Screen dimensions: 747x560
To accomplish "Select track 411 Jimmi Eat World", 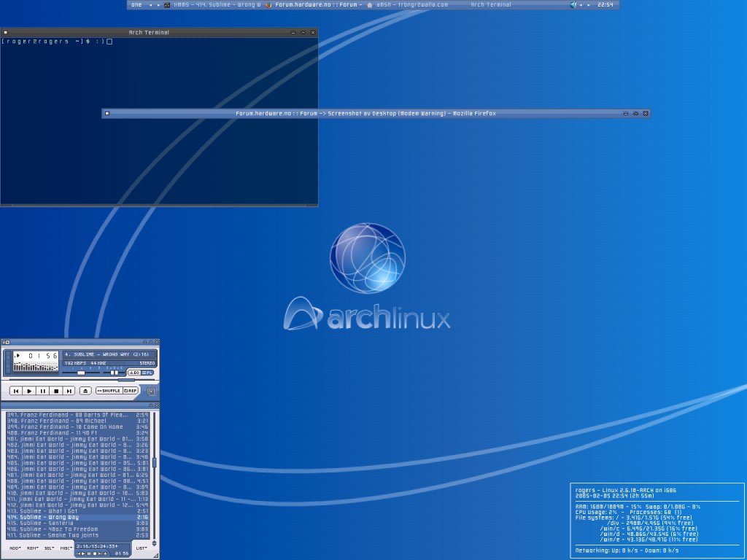I will tap(77, 499).
